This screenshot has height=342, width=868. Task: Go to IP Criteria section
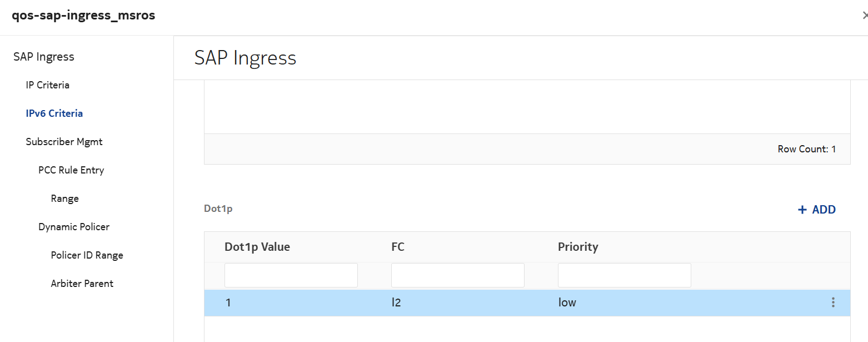click(x=47, y=85)
